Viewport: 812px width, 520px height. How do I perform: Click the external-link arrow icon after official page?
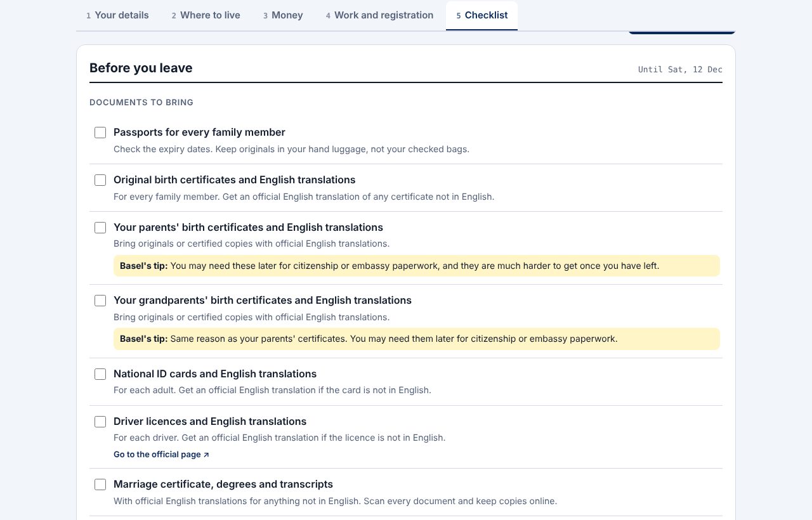point(206,455)
